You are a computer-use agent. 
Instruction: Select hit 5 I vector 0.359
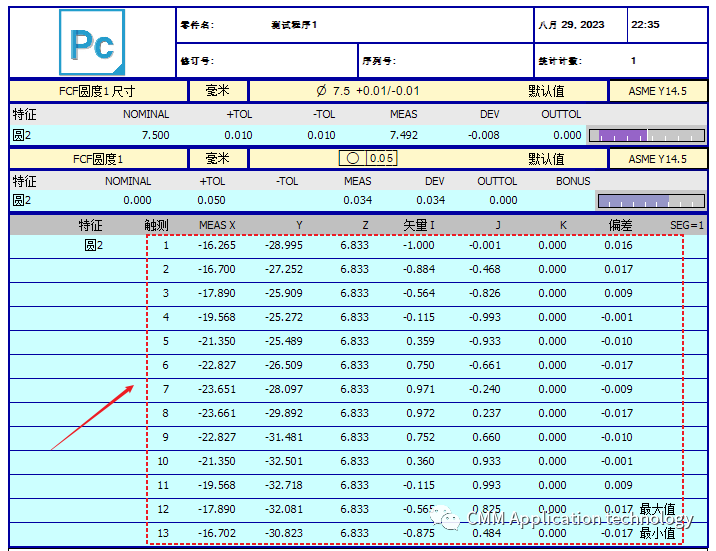click(x=420, y=341)
